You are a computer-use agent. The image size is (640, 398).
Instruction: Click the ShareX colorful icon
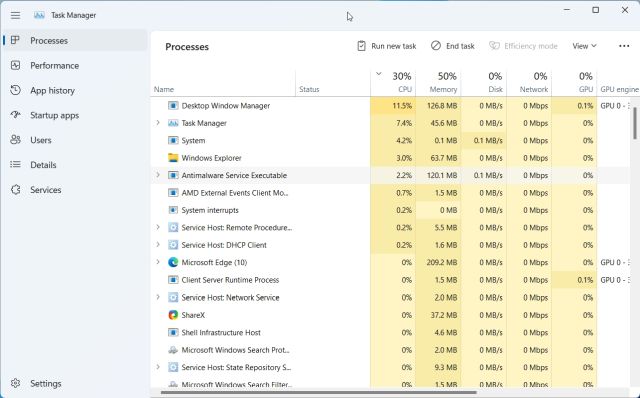[x=173, y=315]
